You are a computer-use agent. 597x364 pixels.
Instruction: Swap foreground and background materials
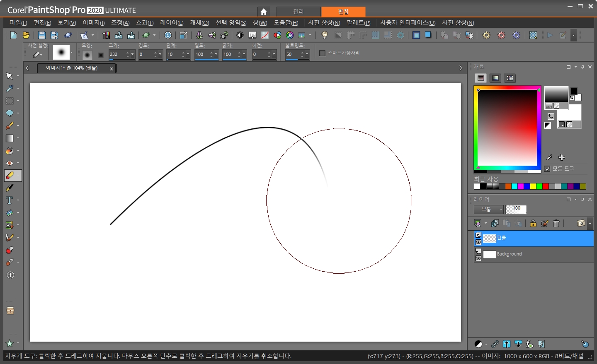[551, 116]
